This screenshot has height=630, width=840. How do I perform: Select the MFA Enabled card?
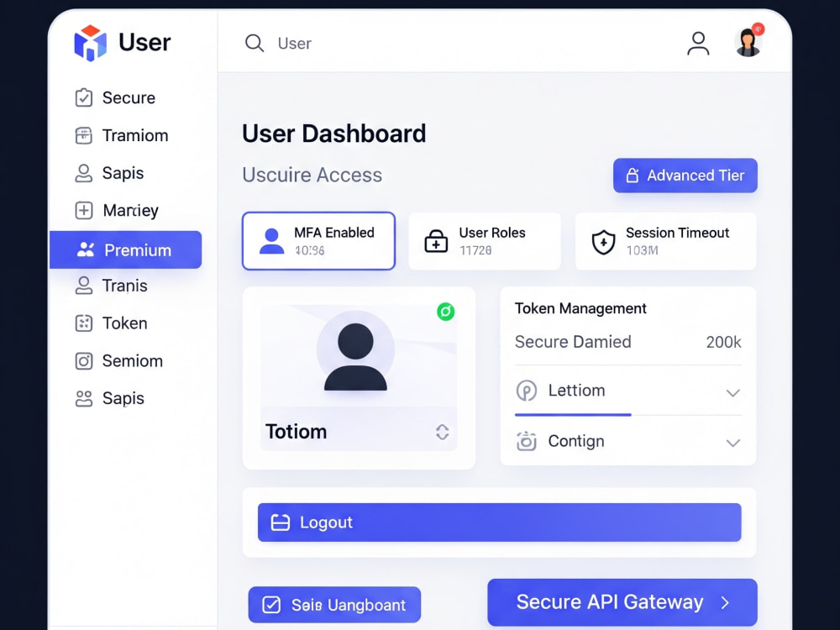[318, 241]
